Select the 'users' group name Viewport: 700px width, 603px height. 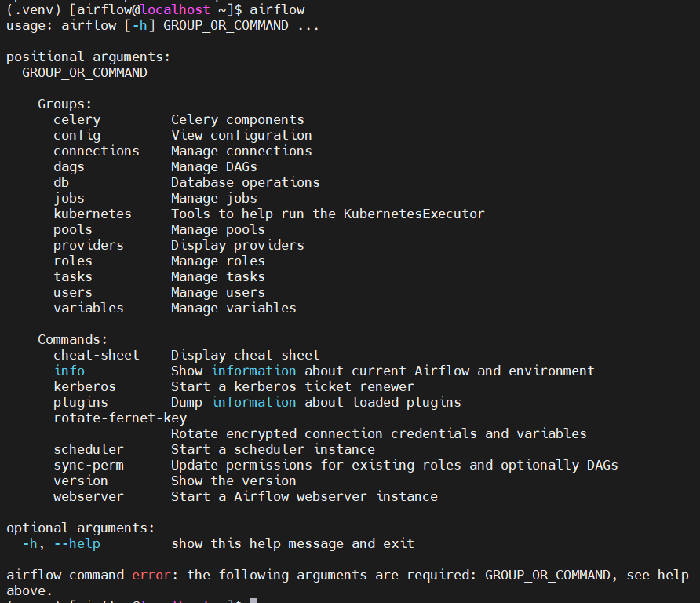click(73, 293)
